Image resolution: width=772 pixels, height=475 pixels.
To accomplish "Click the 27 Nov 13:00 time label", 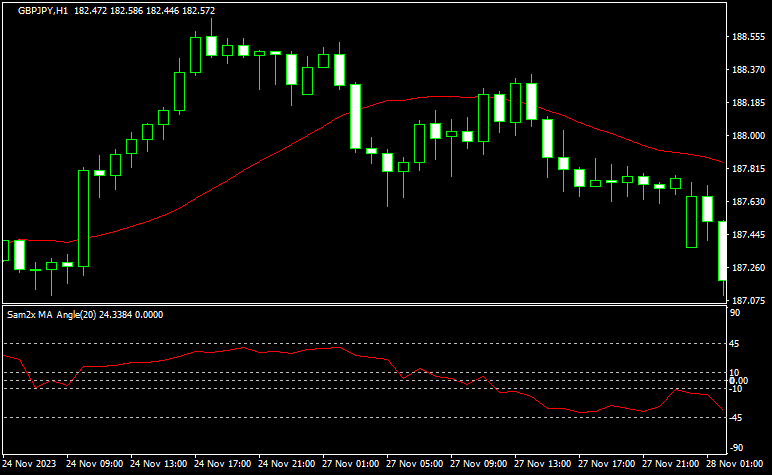I will tap(543, 464).
